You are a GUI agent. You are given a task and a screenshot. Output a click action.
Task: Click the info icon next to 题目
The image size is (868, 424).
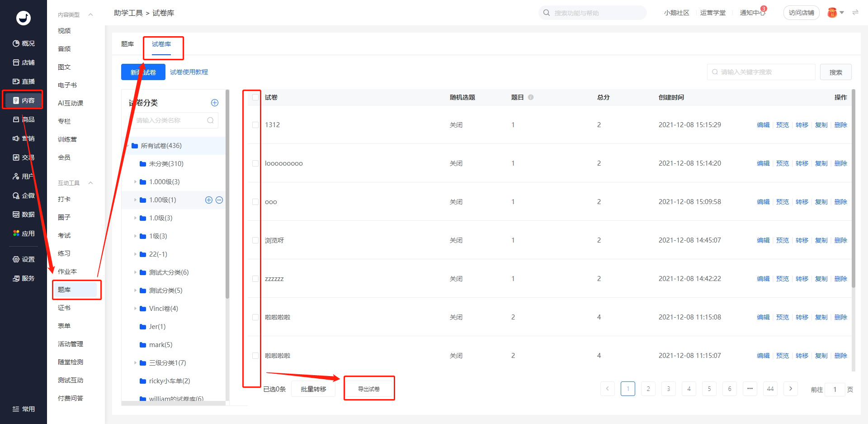[x=531, y=97]
